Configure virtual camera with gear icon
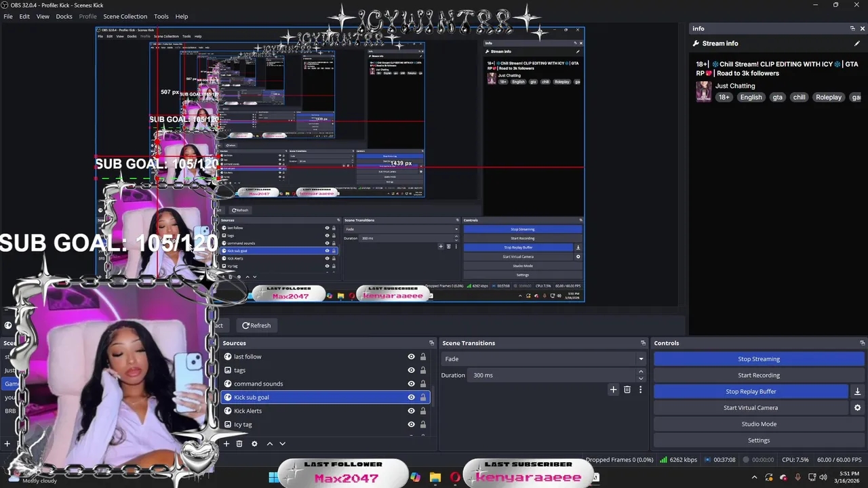The height and width of the screenshot is (488, 868). tap(857, 408)
